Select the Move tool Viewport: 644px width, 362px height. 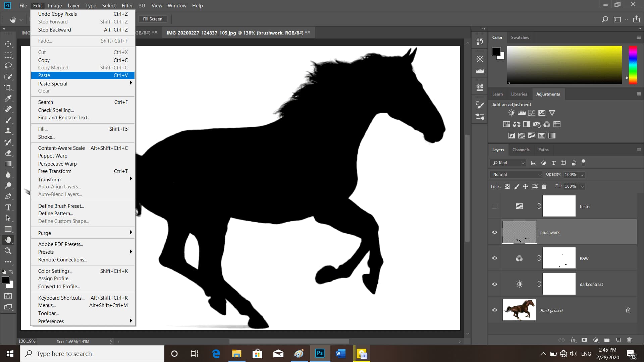[8, 44]
